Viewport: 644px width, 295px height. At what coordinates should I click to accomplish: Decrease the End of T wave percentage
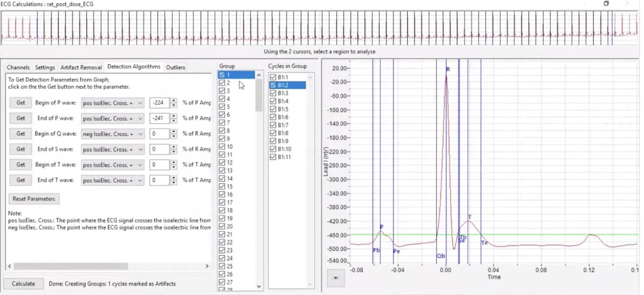point(173,183)
